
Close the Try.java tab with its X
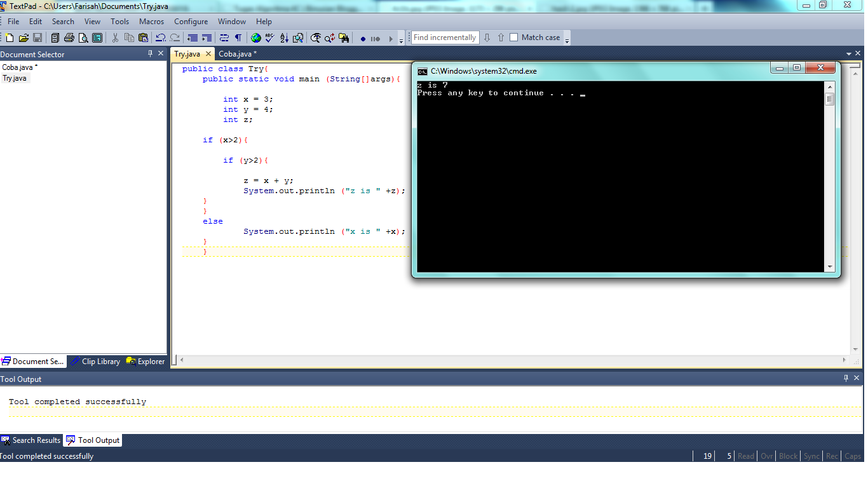click(x=208, y=54)
